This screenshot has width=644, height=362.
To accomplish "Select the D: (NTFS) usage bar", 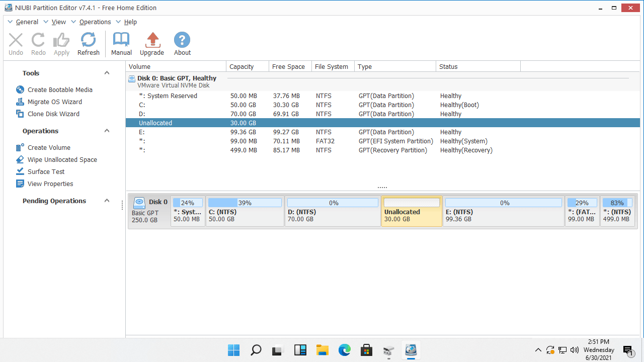I will [333, 203].
